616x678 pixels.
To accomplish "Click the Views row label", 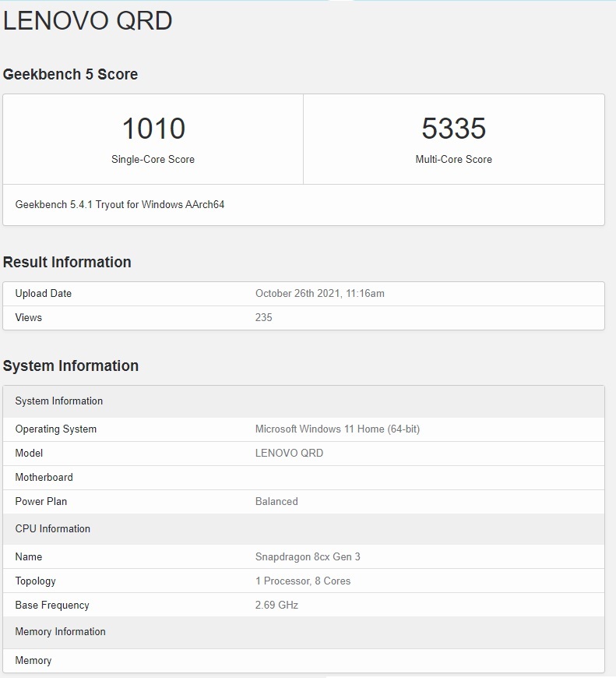I will pyautogui.click(x=29, y=318).
